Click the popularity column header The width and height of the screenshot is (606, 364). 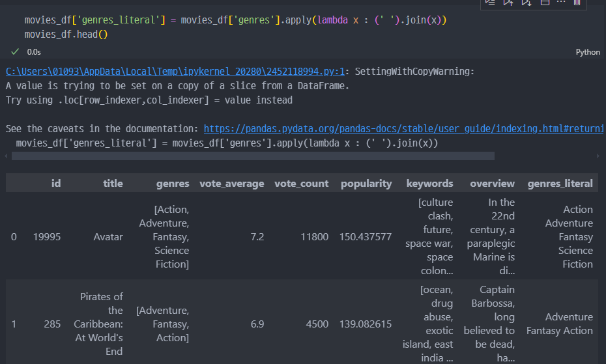coord(366,184)
